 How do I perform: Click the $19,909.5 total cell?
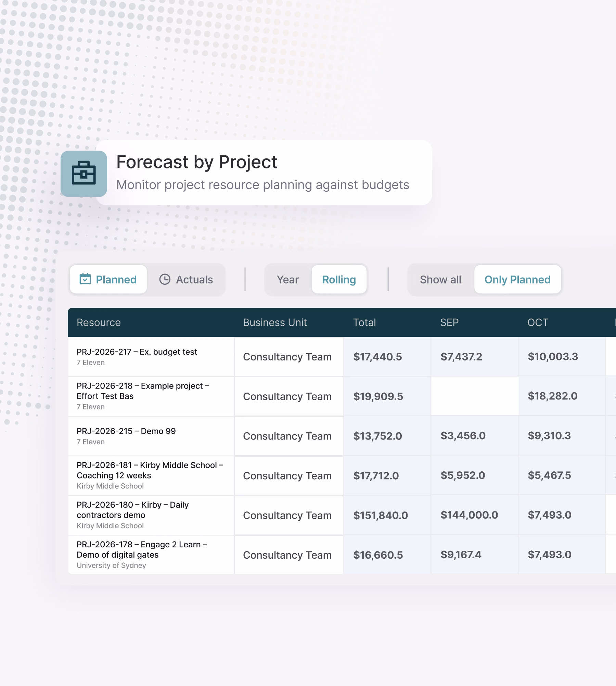[x=387, y=396]
